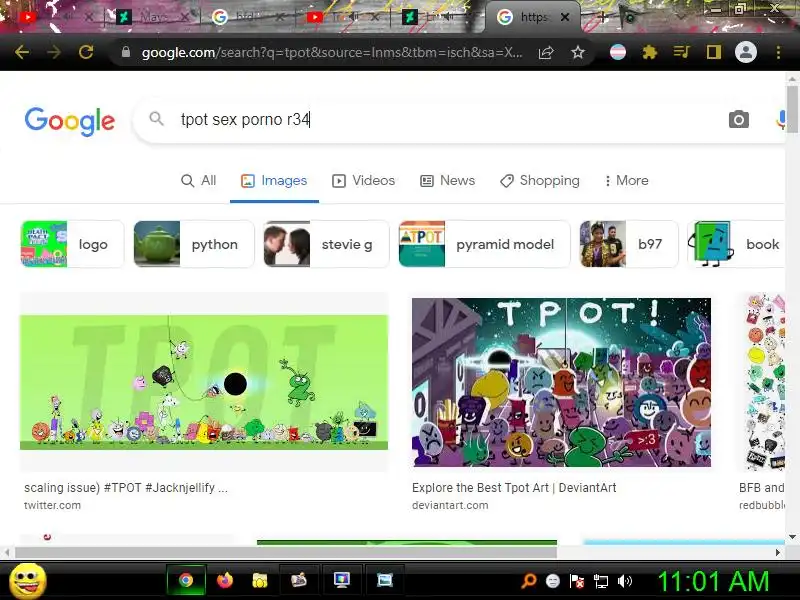This screenshot has width=800, height=600.
Task: Open the Shopping results tab
Action: point(540,181)
